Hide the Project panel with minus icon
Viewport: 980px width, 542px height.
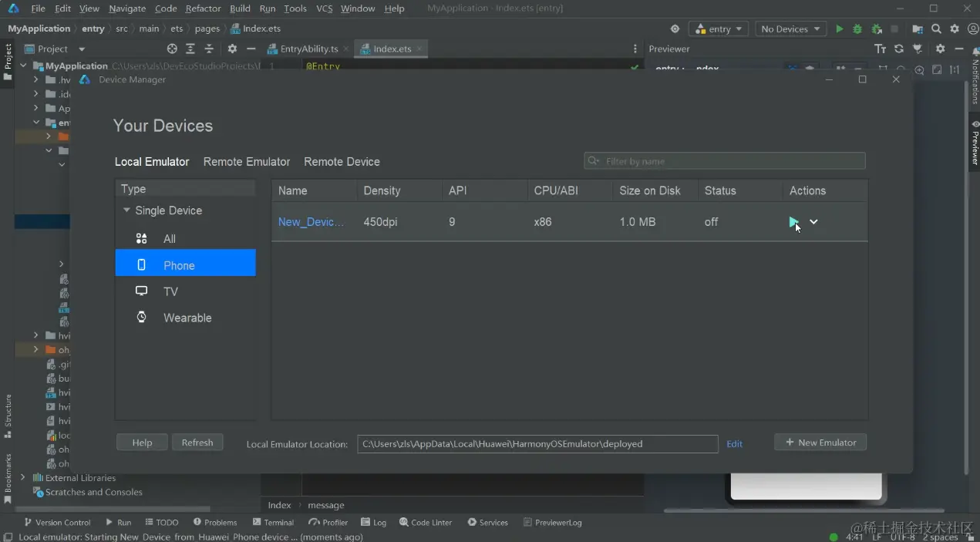[x=251, y=49]
